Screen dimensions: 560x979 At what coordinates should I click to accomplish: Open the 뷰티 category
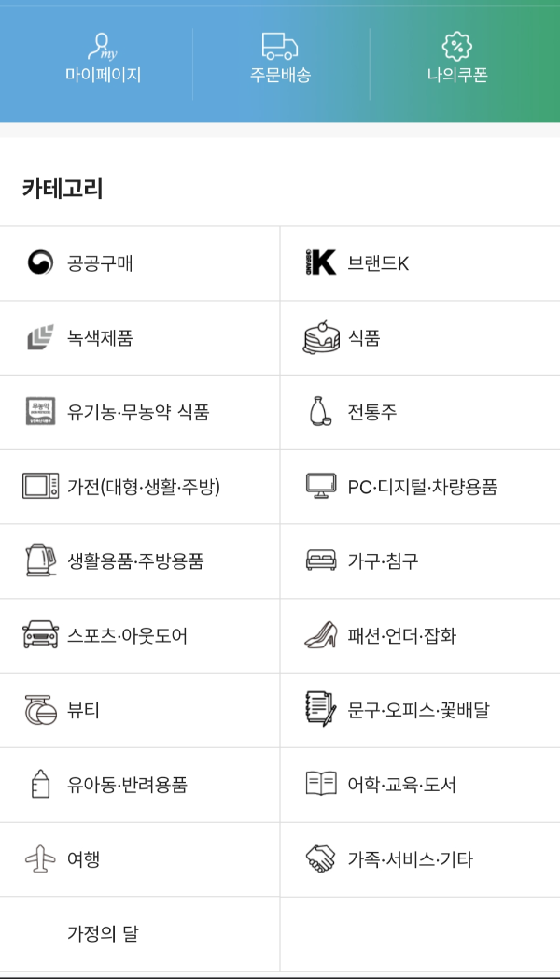tap(93, 710)
